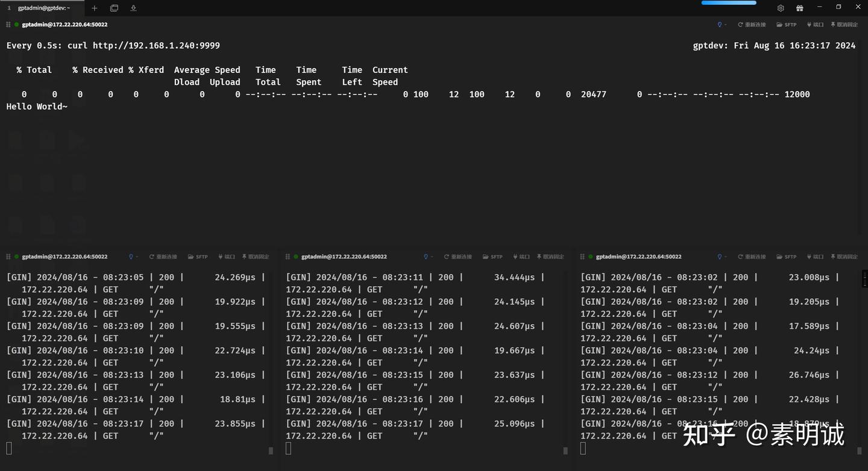Open settings via the gear icon
Screen dimensions: 868x471
tap(781, 8)
